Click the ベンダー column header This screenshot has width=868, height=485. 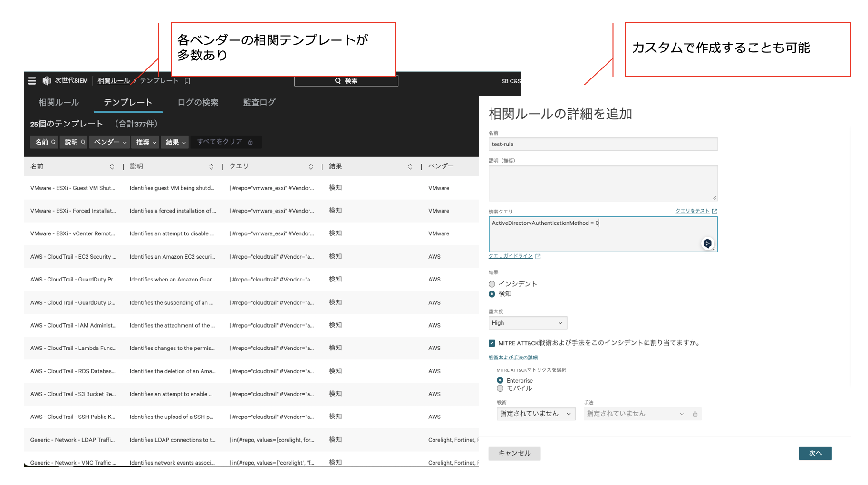click(x=441, y=166)
